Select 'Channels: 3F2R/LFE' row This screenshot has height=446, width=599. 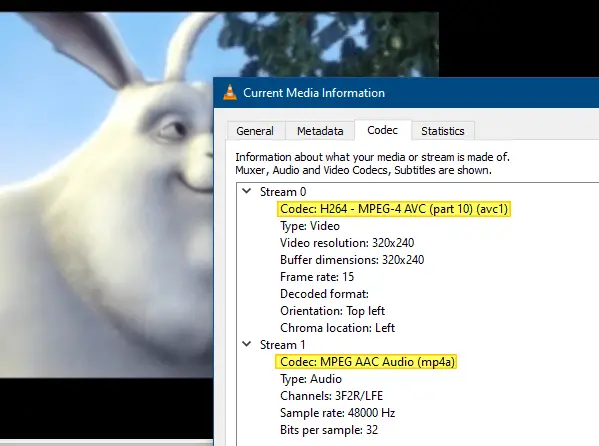(x=331, y=396)
